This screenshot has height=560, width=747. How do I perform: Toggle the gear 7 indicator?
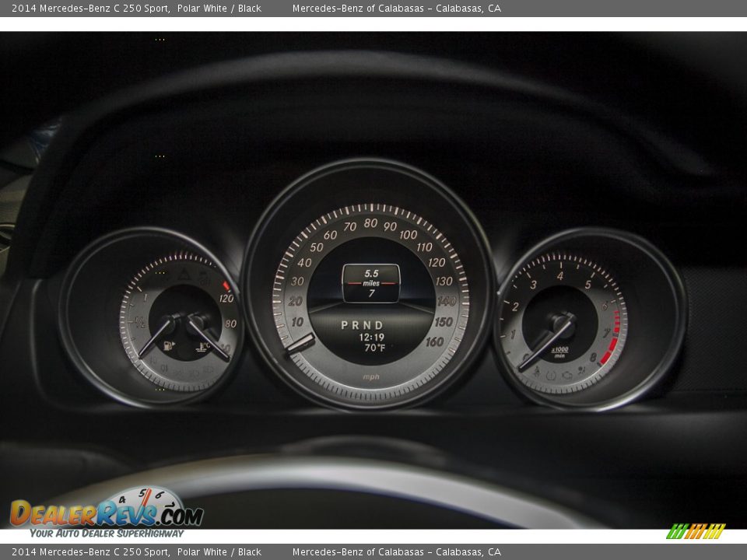point(372,292)
